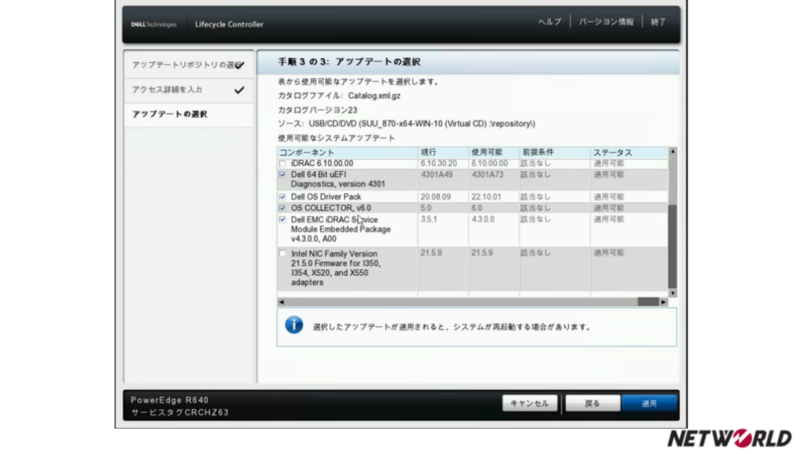Select アップデートの選択 step
The image size is (800, 454).
point(189,114)
